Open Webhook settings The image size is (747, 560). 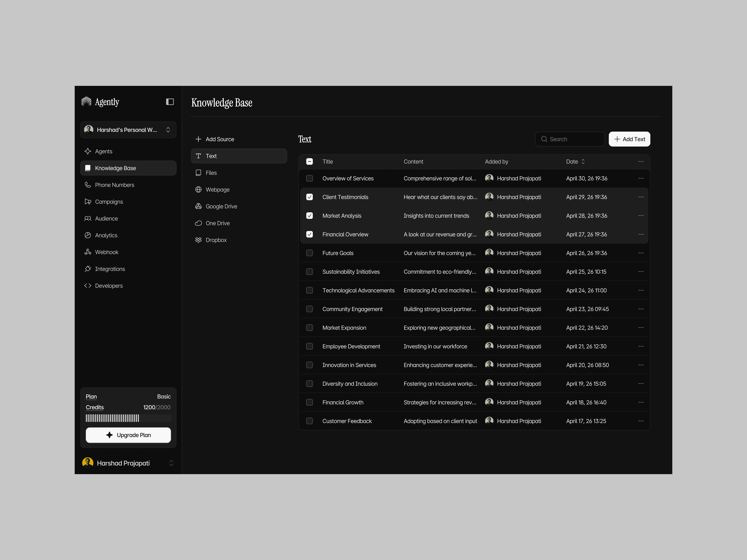point(128,252)
